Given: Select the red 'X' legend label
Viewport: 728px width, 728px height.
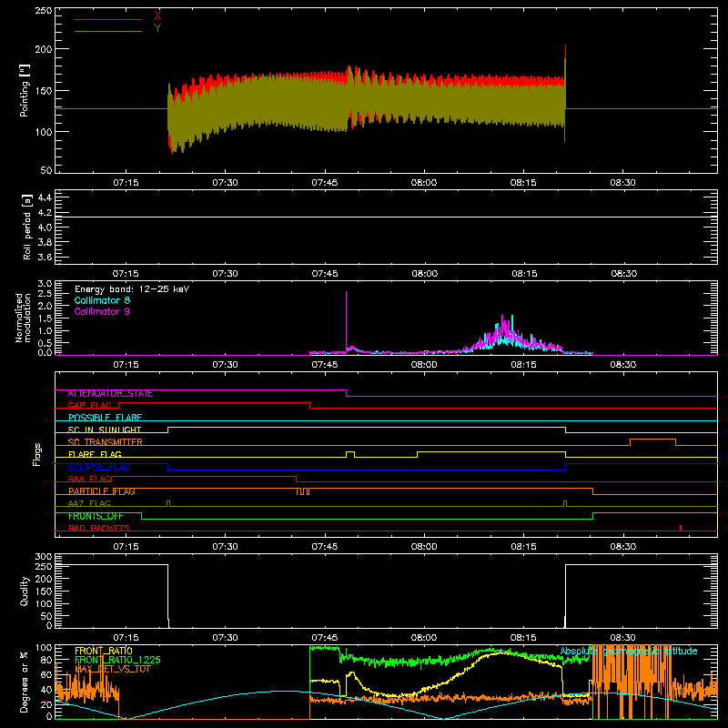Looking at the screenshot, I should tap(157, 16).
